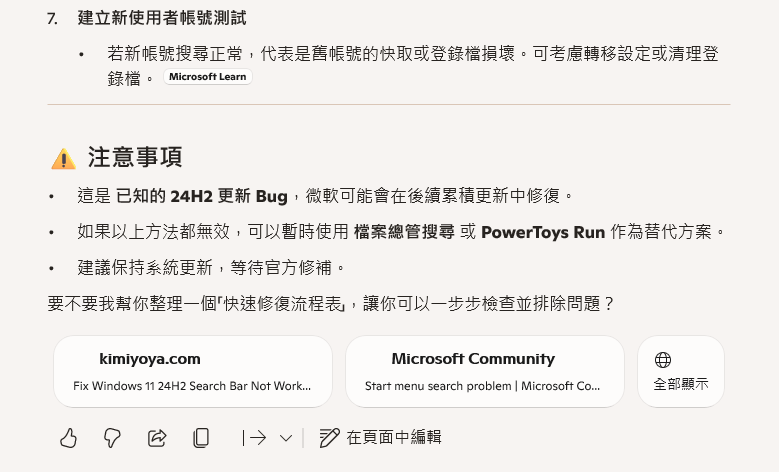
Task: Open the kimiyoya.com source card
Action: click(x=193, y=371)
